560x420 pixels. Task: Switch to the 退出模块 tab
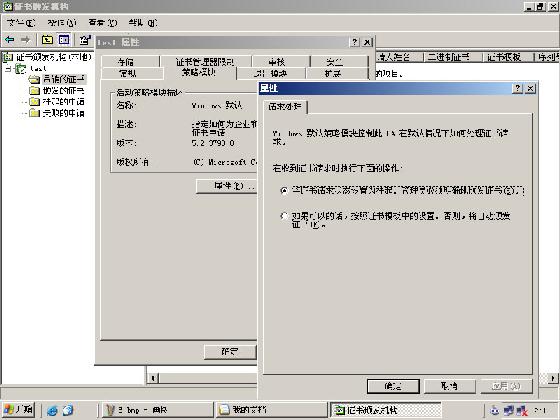click(271, 73)
